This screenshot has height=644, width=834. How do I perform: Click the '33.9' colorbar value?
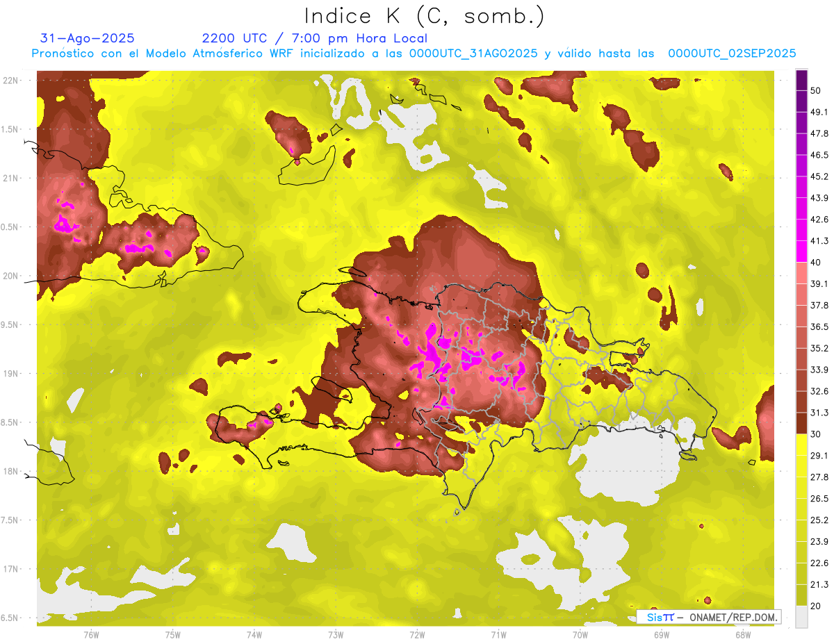819,370
